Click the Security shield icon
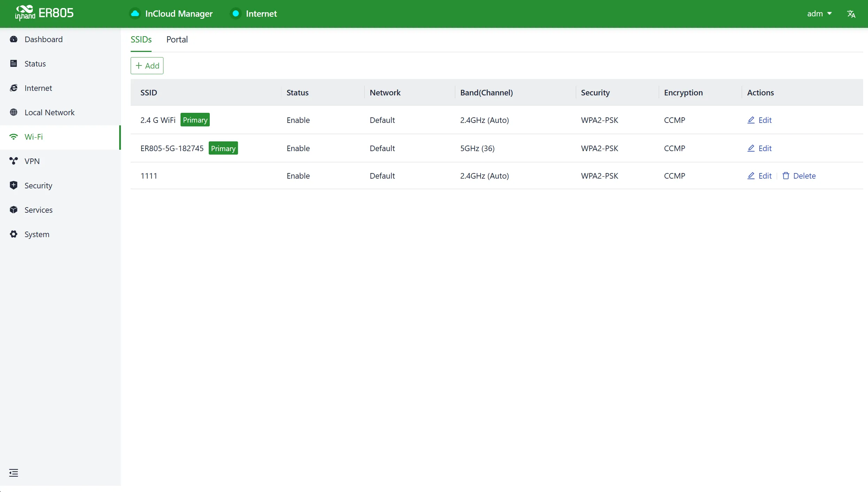 [x=14, y=185]
